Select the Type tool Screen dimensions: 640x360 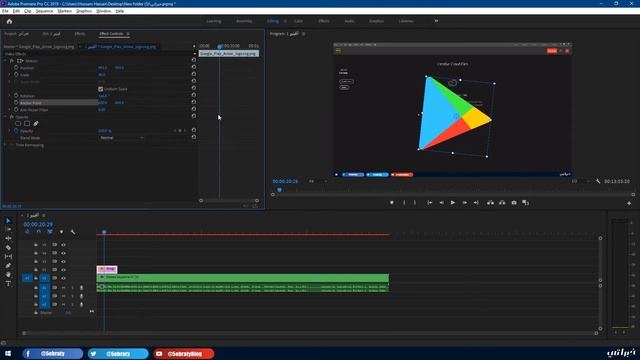coord(8,284)
